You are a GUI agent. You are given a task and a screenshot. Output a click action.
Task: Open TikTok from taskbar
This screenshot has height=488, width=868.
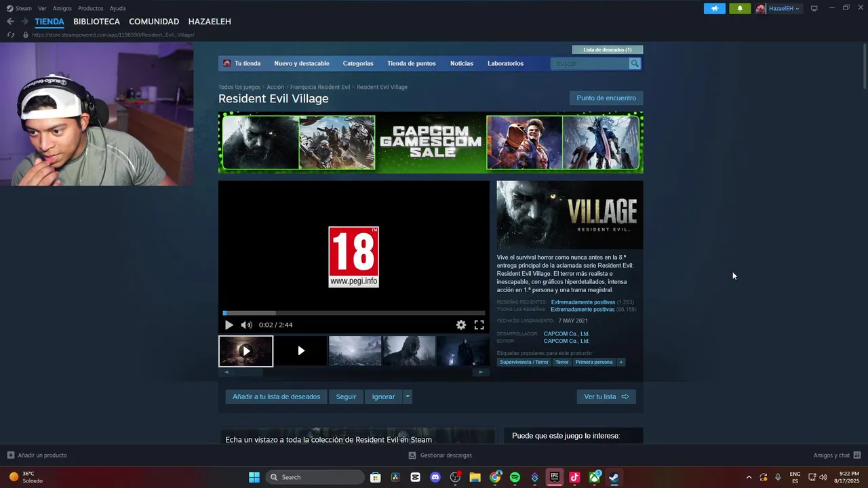point(574,477)
